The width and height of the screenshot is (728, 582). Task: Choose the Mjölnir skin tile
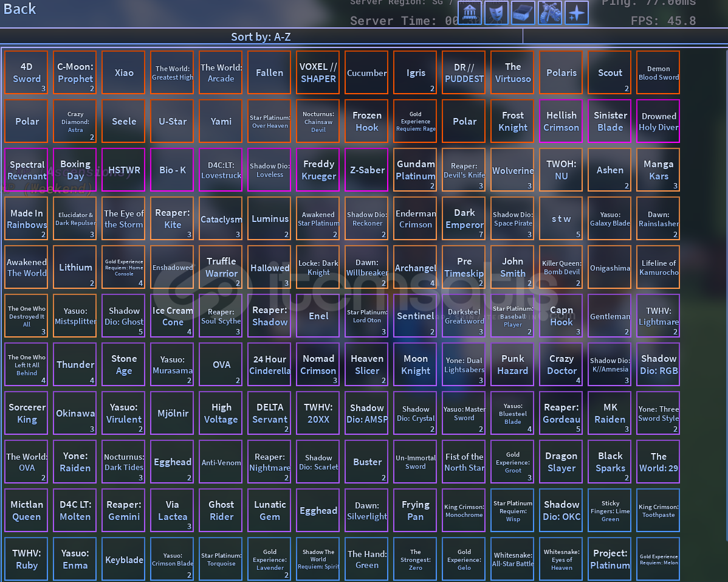point(172,413)
